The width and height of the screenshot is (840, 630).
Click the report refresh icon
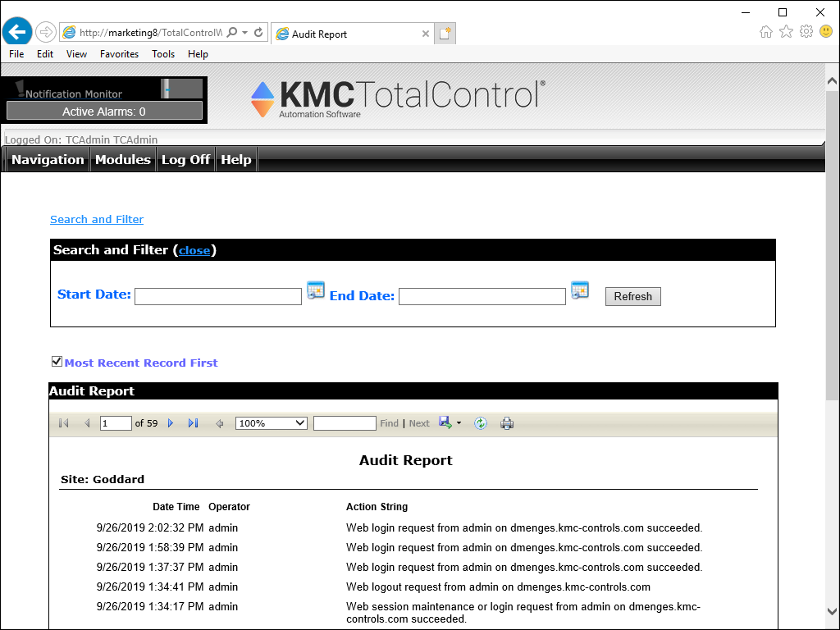481,423
